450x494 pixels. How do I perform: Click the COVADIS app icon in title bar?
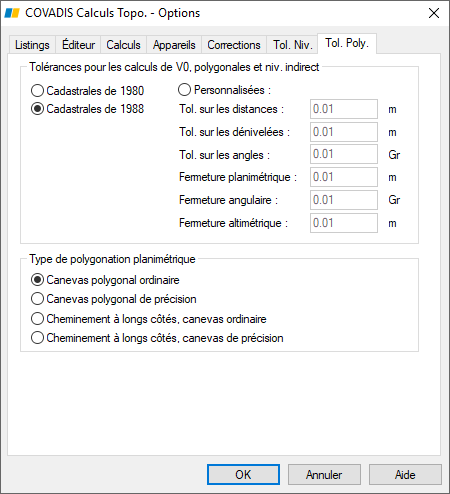pyautogui.click(x=12, y=13)
